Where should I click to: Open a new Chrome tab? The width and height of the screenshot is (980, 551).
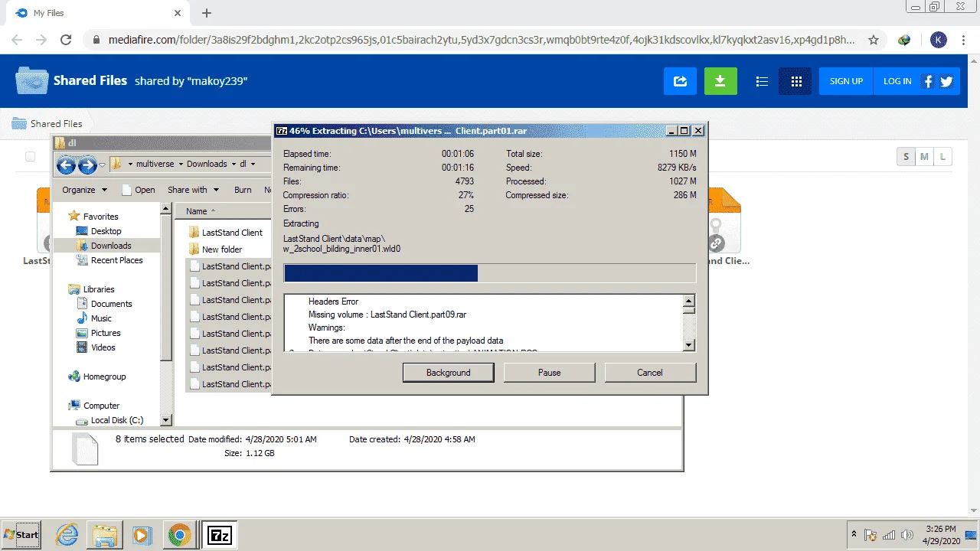[207, 13]
